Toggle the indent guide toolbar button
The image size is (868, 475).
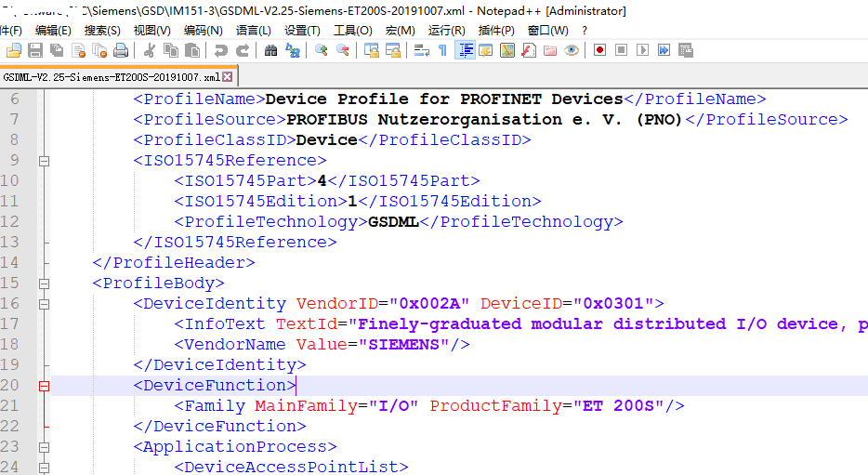465,51
